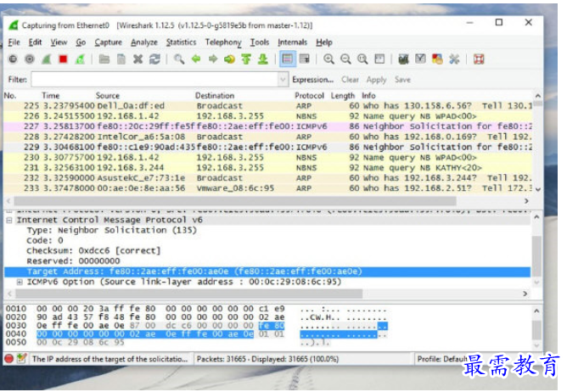The height and width of the screenshot is (392, 567).
Task: Select the Checksum 0xdcc6 line
Action: pos(93,250)
